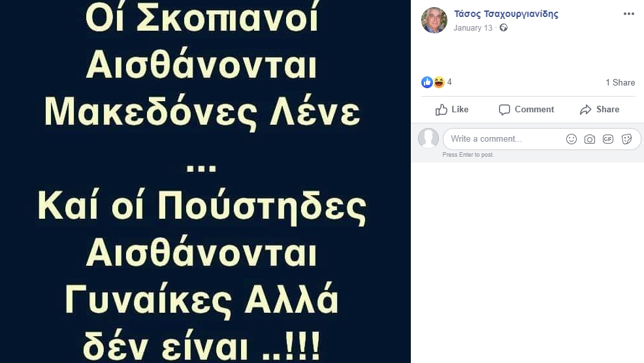Attach a photo using the camera icon
The height and width of the screenshot is (363, 644).
point(590,139)
